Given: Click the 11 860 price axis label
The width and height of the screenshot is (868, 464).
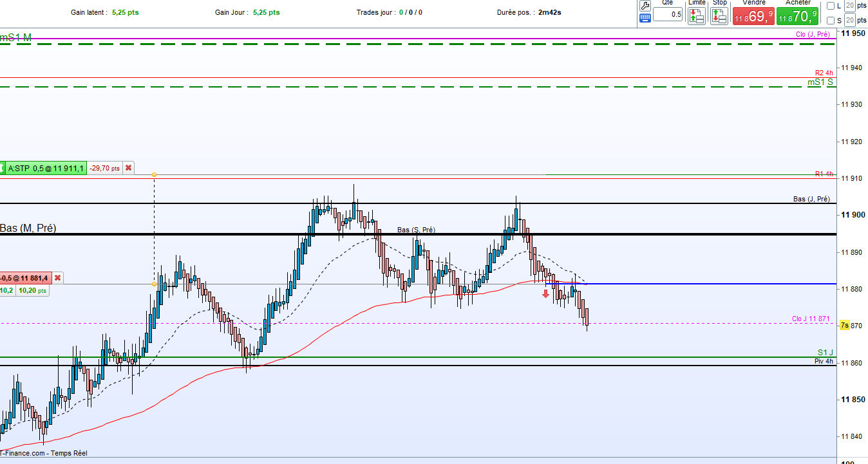Looking at the screenshot, I should pyautogui.click(x=853, y=363).
